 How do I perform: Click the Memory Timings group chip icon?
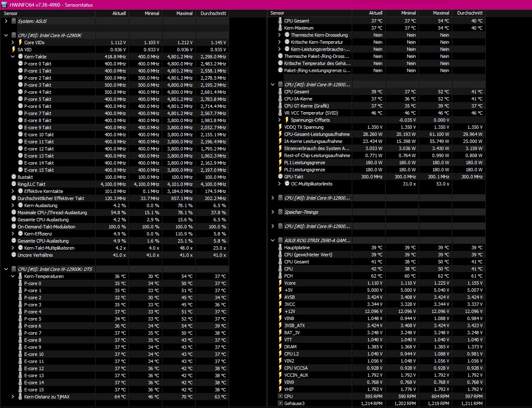click(x=280, y=212)
